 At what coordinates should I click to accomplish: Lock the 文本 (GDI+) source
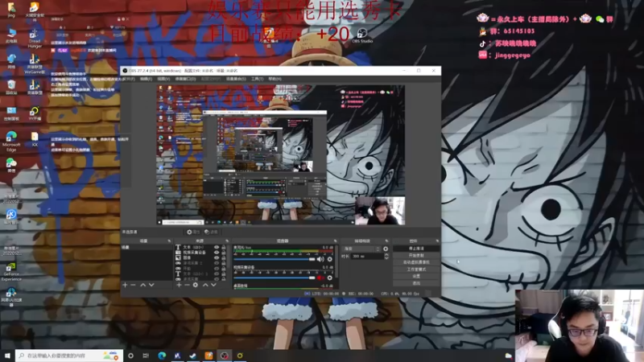point(224,248)
